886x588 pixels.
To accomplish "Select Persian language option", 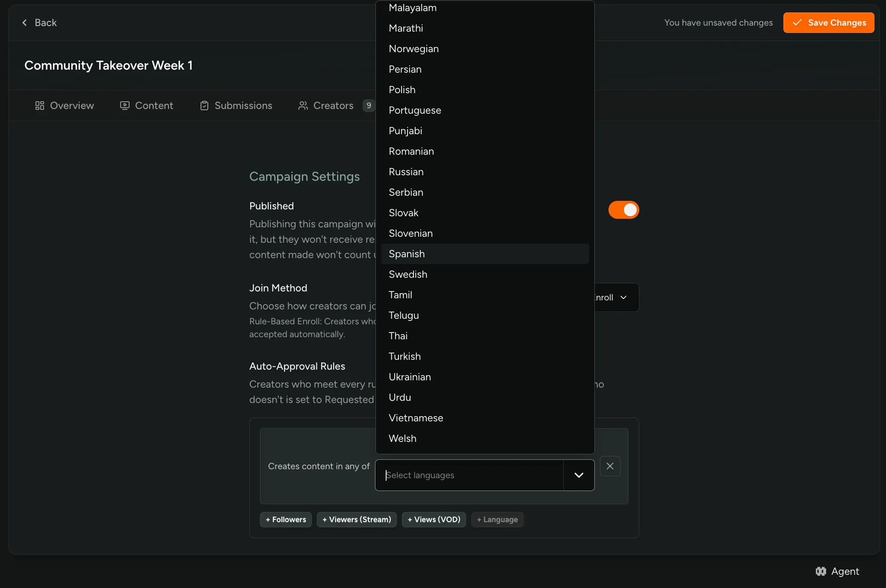I will pyautogui.click(x=485, y=69).
